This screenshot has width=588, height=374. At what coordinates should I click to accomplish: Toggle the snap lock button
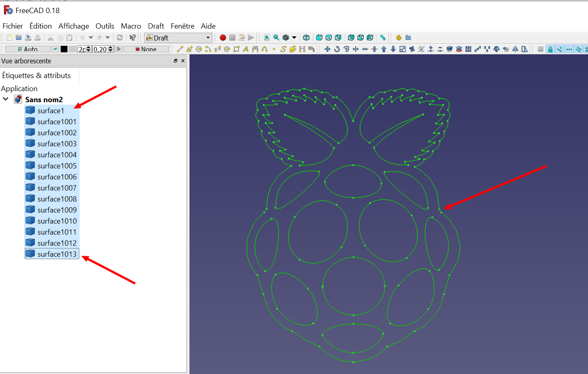550,49
